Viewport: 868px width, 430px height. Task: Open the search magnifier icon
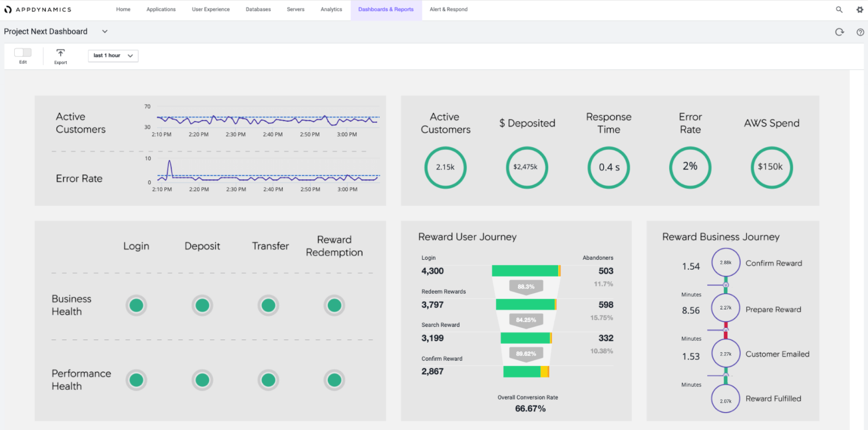coord(839,10)
